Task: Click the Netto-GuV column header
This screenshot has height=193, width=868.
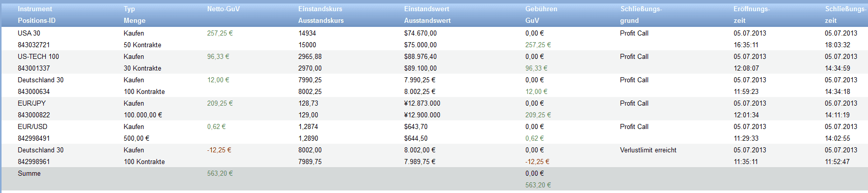Action: [223, 9]
